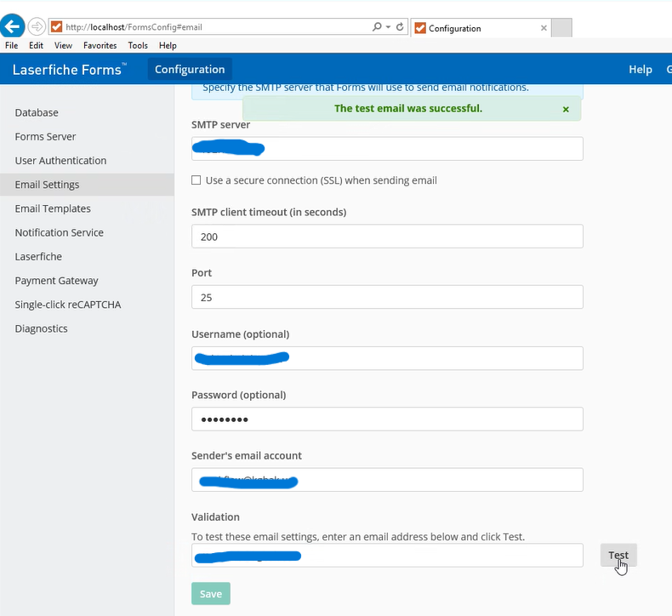This screenshot has height=616, width=672.
Task: Enable secure connection SSL checkbox
Action: click(x=196, y=180)
